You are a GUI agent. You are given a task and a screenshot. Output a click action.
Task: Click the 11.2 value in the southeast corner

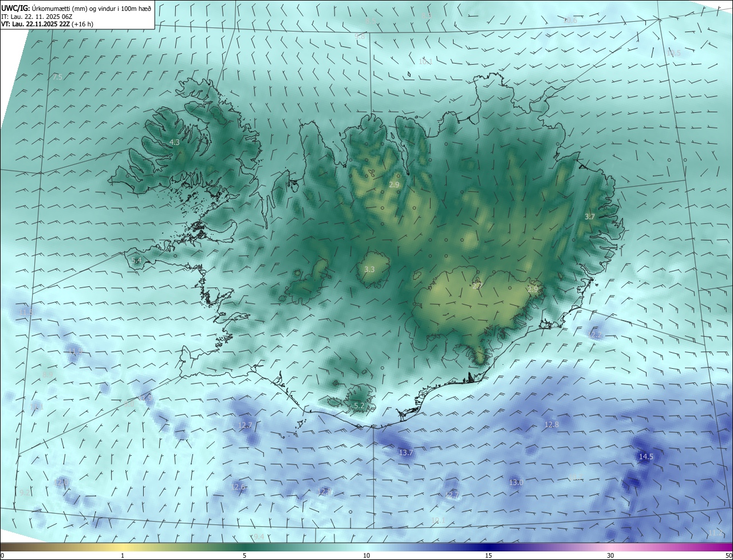715,533
